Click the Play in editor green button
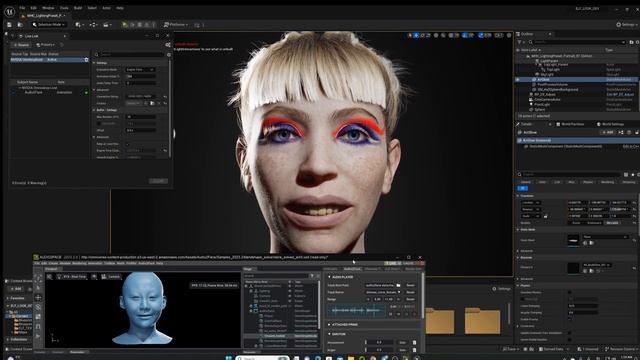The image size is (640, 360). point(125,25)
